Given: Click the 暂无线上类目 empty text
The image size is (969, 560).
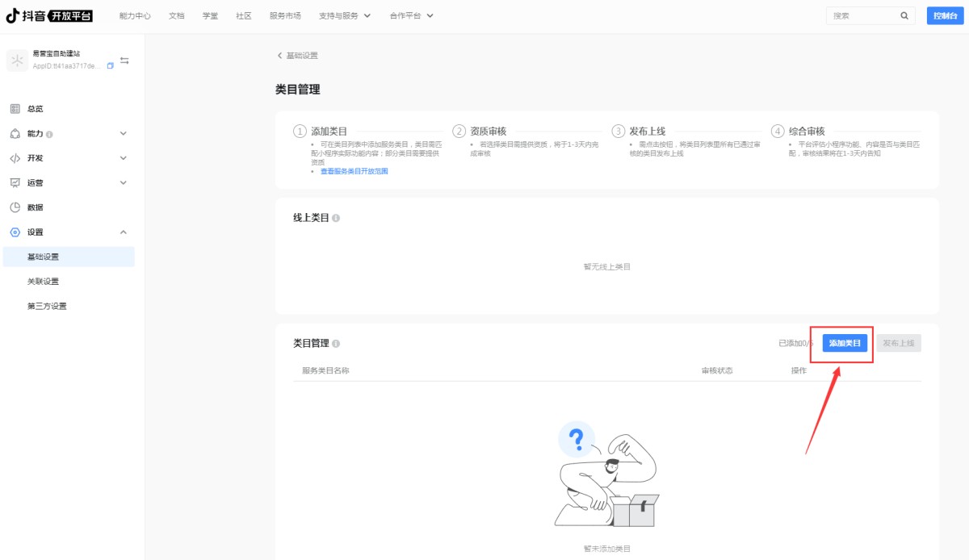Looking at the screenshot, I should pos(607,266).
